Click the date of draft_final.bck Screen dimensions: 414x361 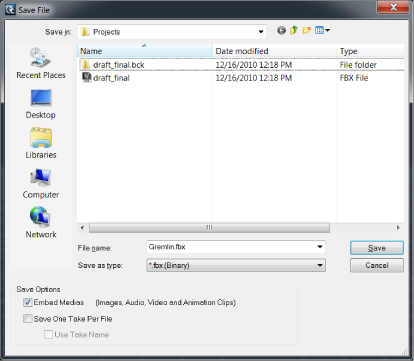[x=254, y=65]
